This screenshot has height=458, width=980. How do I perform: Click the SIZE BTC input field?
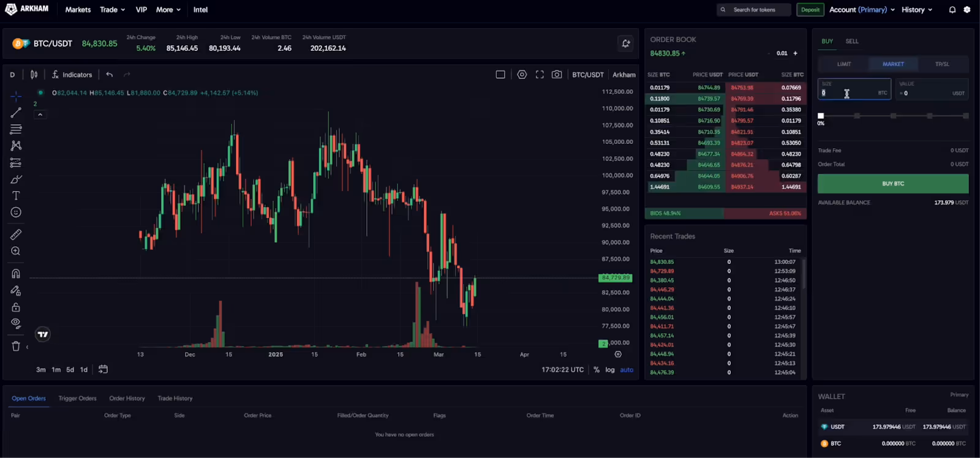(854, 89)
